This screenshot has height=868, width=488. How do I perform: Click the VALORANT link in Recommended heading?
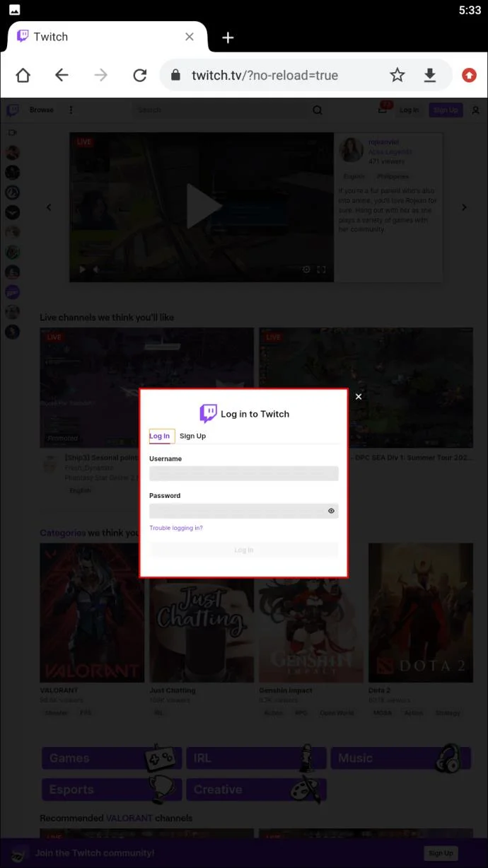(129, 818)
